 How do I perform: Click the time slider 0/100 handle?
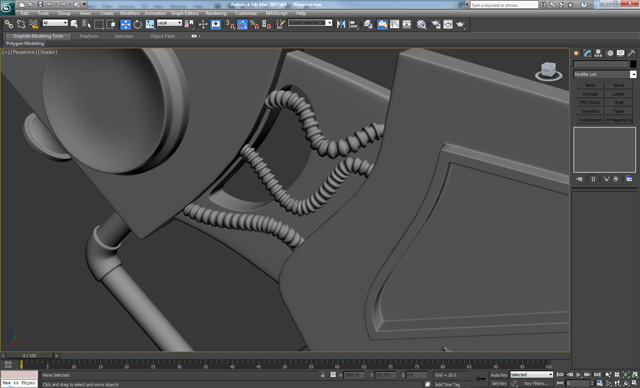(x=30, y=356)
